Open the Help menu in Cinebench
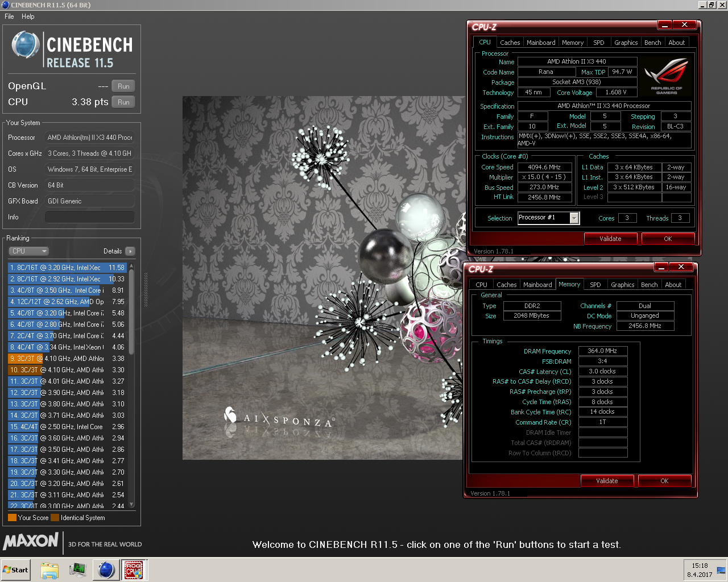The image size is (728, 582). (28, 16)
